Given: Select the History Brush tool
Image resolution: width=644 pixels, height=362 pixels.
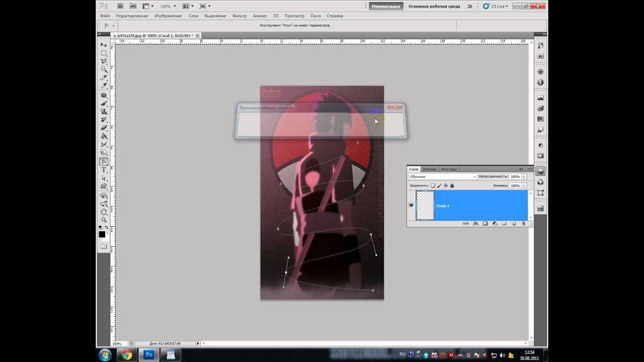Looking at the screenshot, I should coord(104,120).
